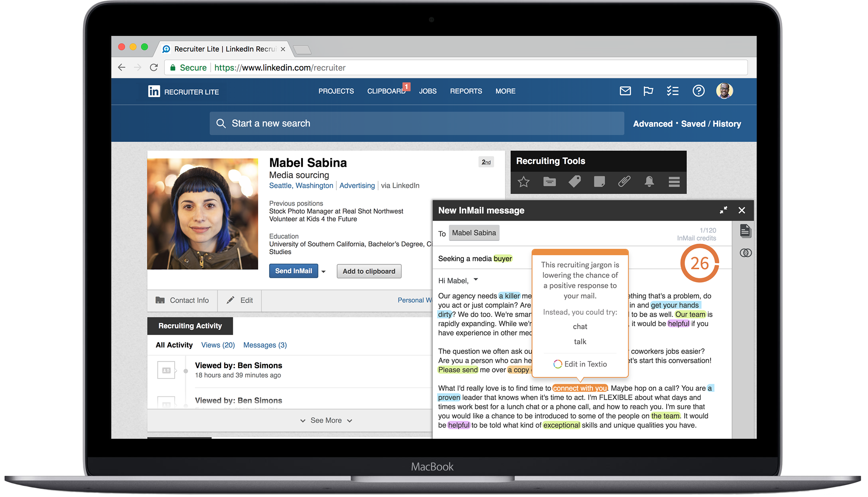Viewport: 868px width, 497px height.
Task: Click the Mabel profile photo thumbnail
Action: pos(203,211)
